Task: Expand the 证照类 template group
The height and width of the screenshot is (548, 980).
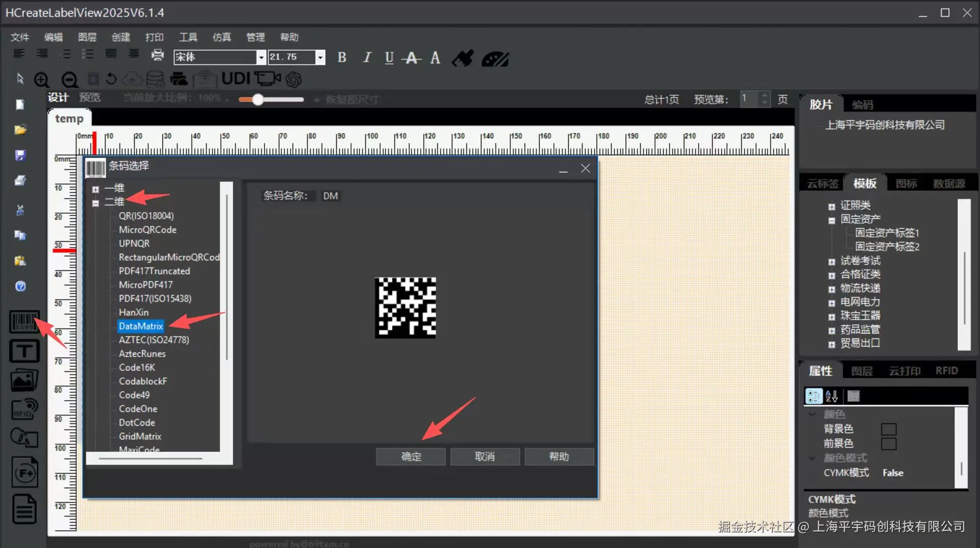Action: click(x=831, y=207)
